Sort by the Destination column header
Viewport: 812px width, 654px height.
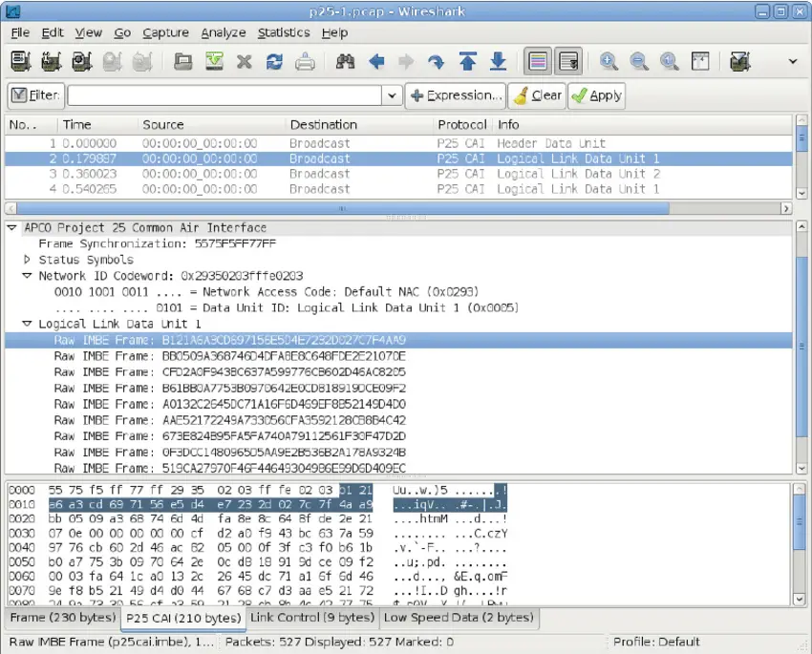(x=359, y=125)
